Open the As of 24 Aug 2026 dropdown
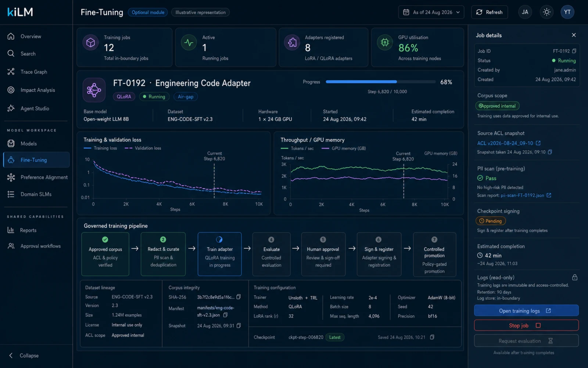588x368 pixels. 431,12
